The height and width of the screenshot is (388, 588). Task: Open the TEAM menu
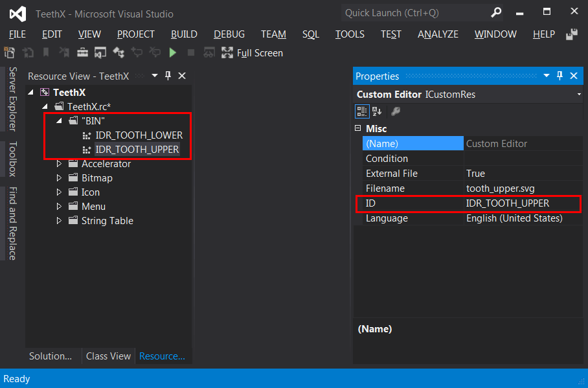tap(273, 34)
